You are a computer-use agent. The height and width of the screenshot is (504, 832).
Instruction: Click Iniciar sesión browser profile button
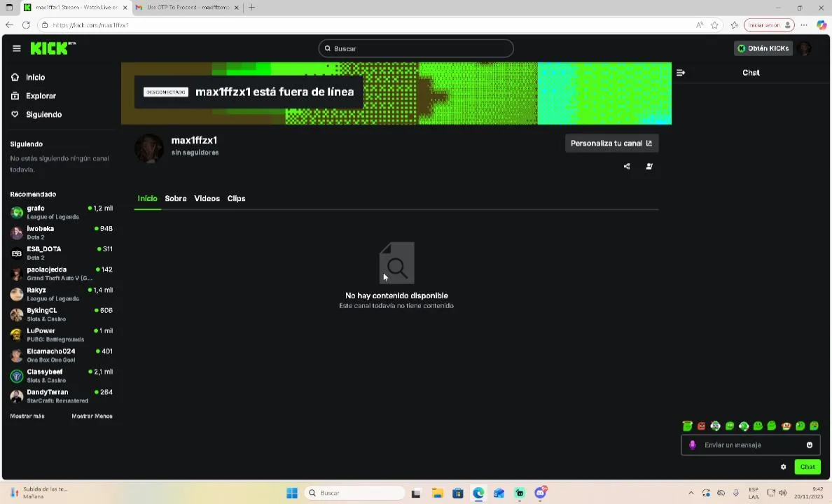pyautogui.click(x=769, y=25)
